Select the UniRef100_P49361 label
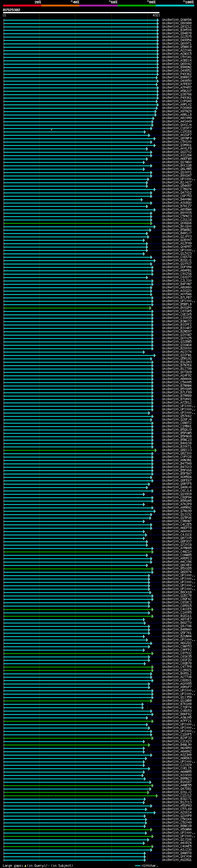The width and height of the screenshot is (197, 868). click(x=177, y=97)
